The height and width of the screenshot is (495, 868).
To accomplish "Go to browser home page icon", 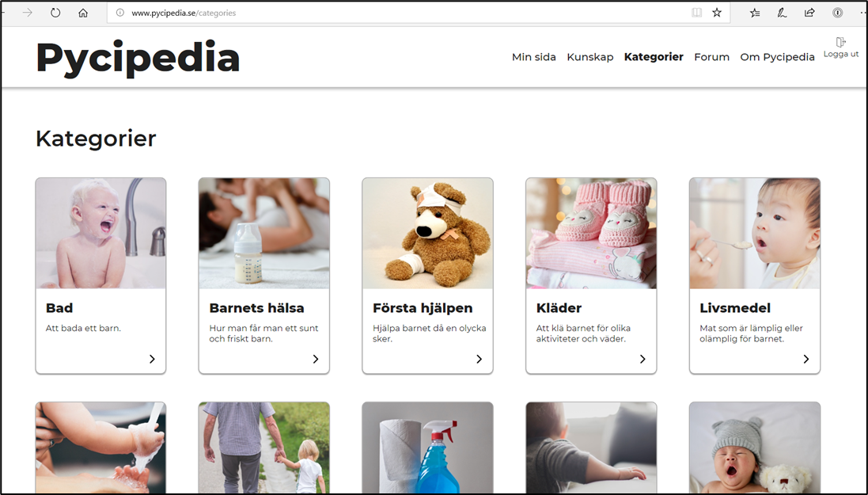I will pos(83,13).
